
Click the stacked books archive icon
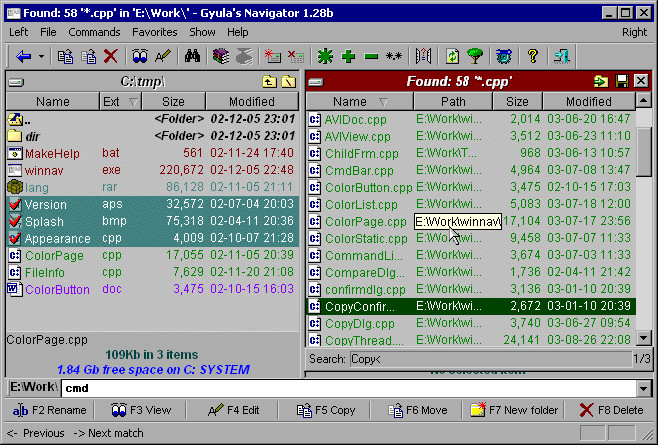221,56
